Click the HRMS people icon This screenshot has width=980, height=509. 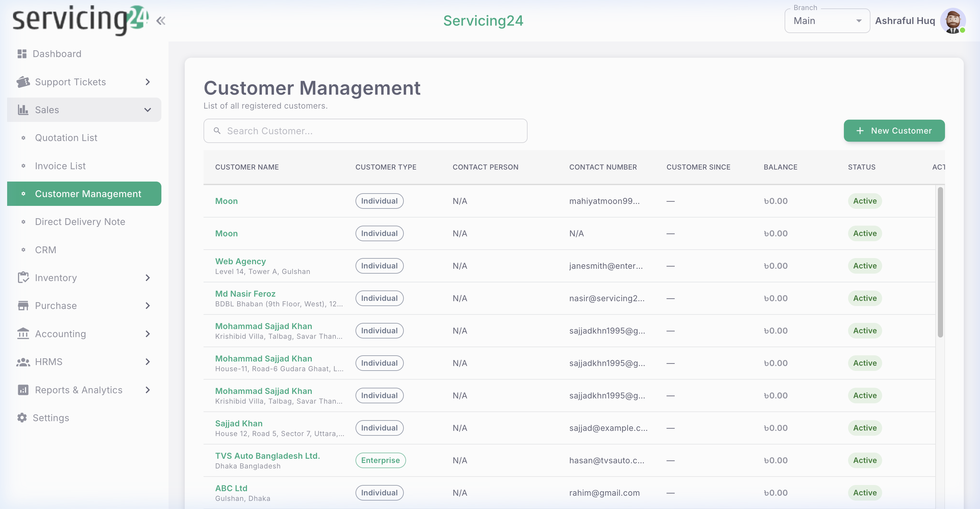23,362
